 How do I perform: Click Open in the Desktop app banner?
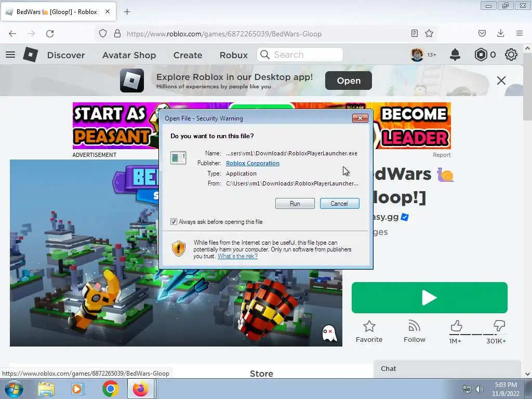pos(349,81)
